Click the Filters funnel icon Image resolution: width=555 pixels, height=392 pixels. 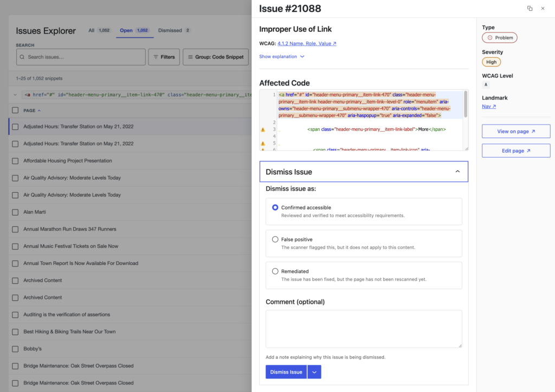(x=156, y=57)
